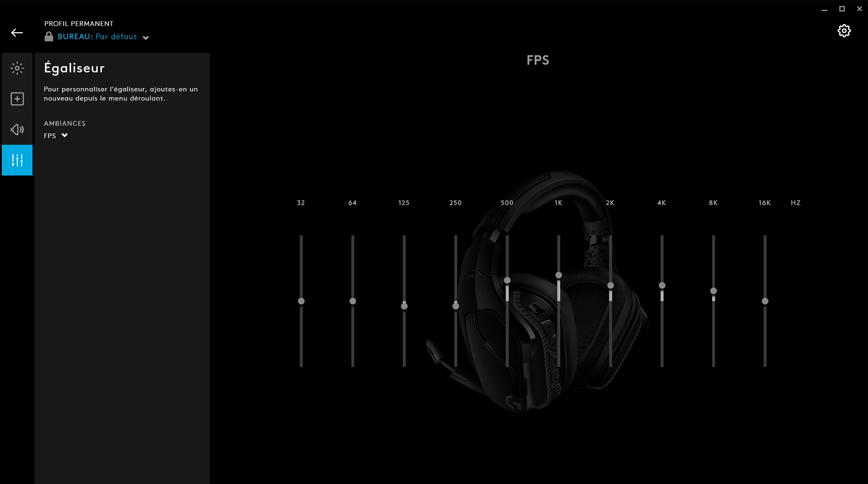Click the PROFIL PERMANENT label
The height and width of the screenshot is (484, 868).
click(x=79, y=24)
